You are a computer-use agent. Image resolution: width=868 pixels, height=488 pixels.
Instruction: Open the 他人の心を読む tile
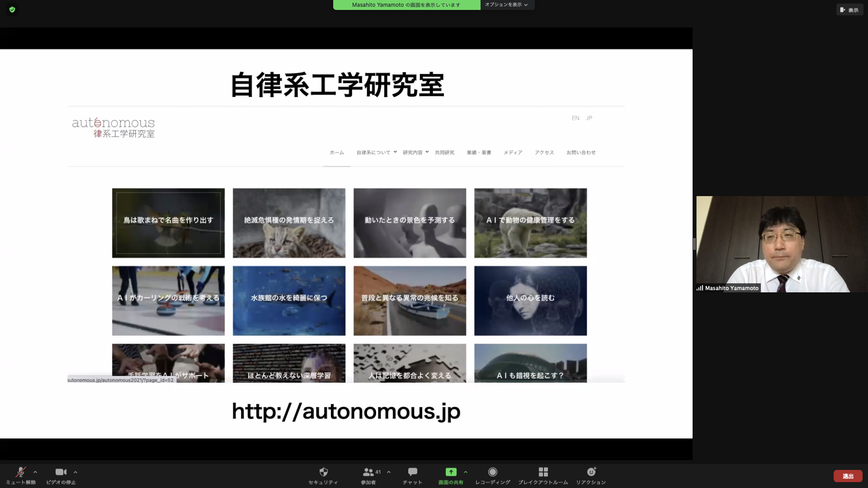click(x=530, y=301)
